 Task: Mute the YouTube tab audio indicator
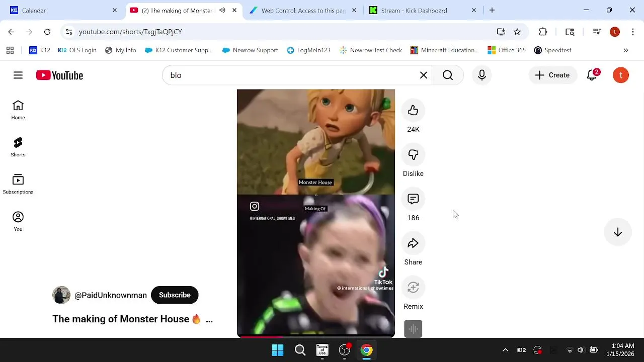click(222, 10)
